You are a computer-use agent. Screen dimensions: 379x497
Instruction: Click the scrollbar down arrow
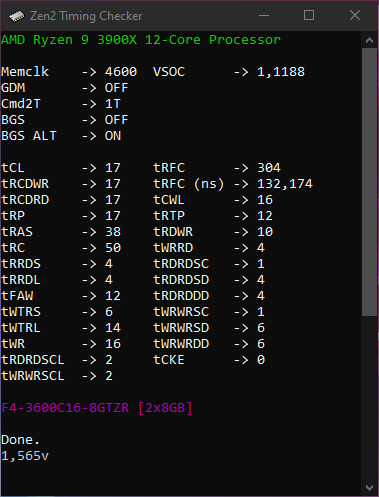tap(369, 488)
